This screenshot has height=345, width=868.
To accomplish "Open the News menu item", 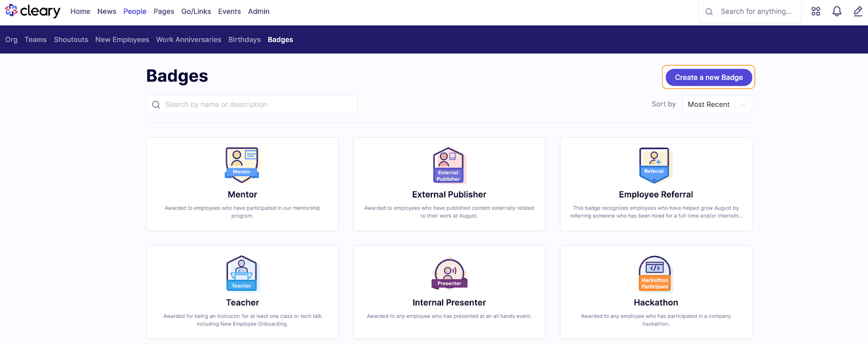I will 107,11.
